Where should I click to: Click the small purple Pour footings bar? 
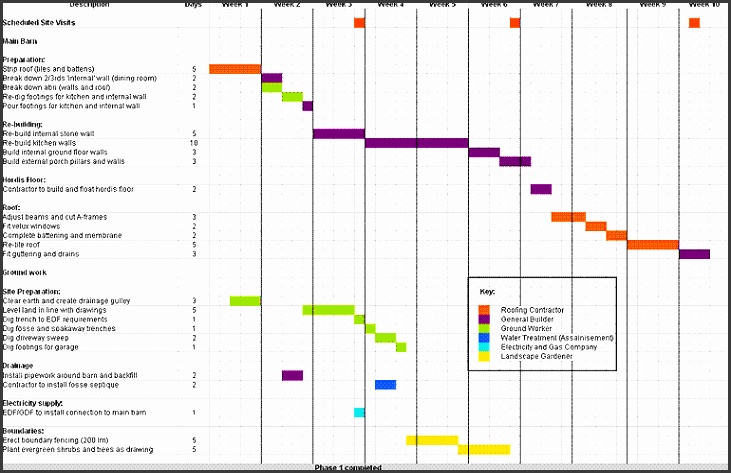point(308,106)
